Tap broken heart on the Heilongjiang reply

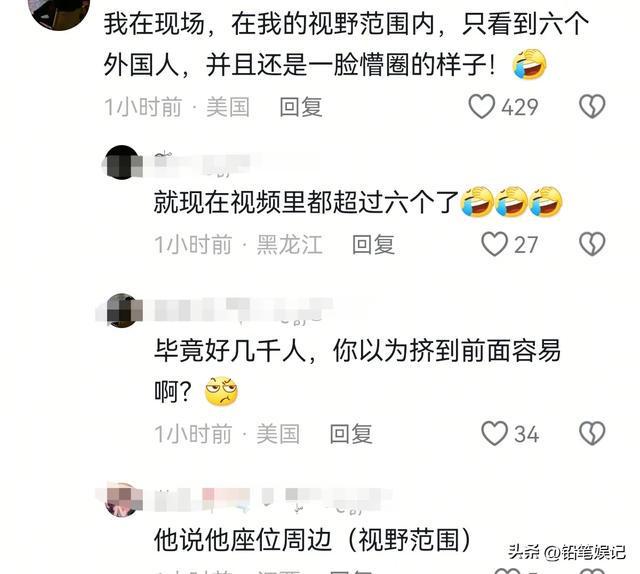click(592, 244)
